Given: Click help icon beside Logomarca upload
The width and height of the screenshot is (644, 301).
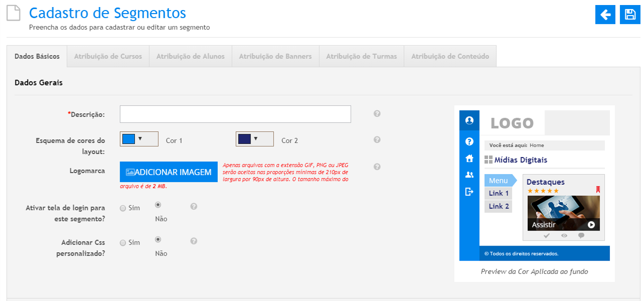Looking at the screenshot, I should [x=377, y=167].
